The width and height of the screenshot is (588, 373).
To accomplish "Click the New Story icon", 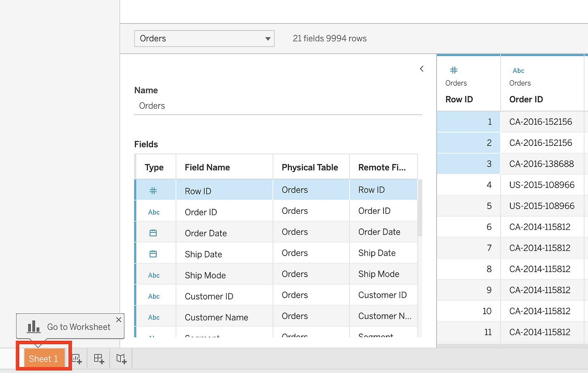I will point(121,359).
